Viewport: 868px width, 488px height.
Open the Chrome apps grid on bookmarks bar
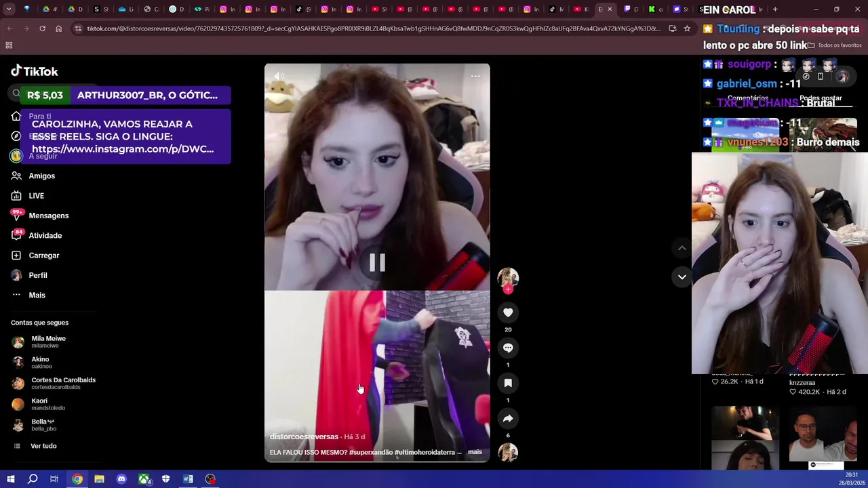(9, 45)
